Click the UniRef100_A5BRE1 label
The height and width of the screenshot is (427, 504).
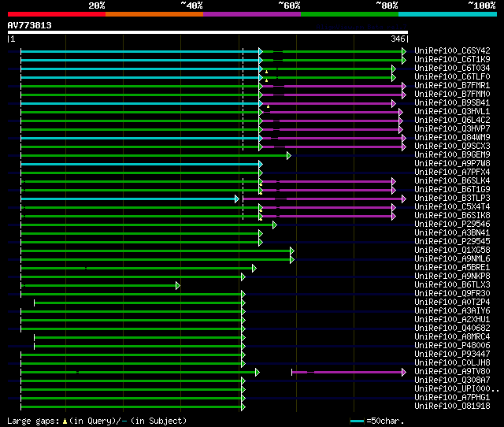tap(452, 268)
